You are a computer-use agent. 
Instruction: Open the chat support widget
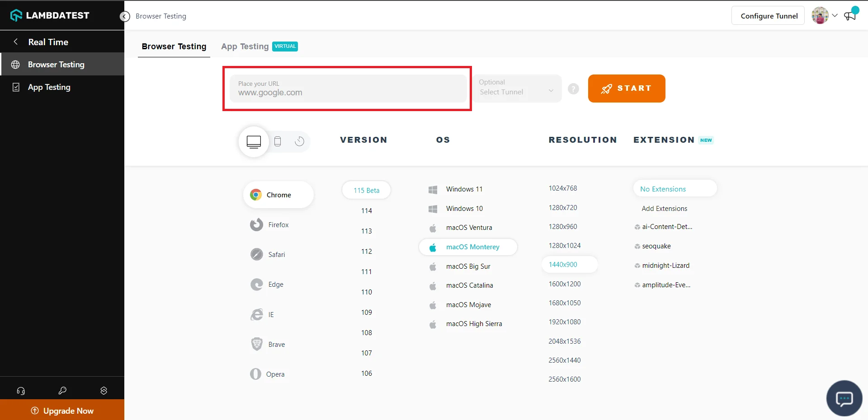[x=844, y=398]
